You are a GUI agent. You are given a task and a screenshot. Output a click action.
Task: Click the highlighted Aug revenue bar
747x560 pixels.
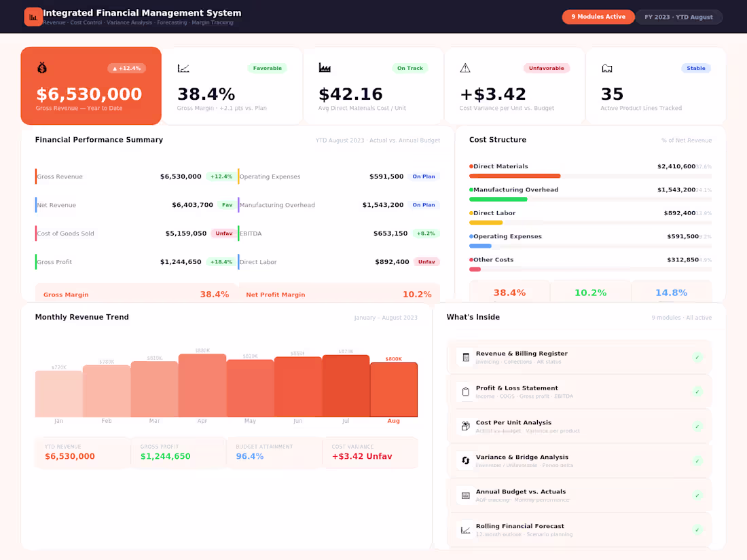[394, 390]
